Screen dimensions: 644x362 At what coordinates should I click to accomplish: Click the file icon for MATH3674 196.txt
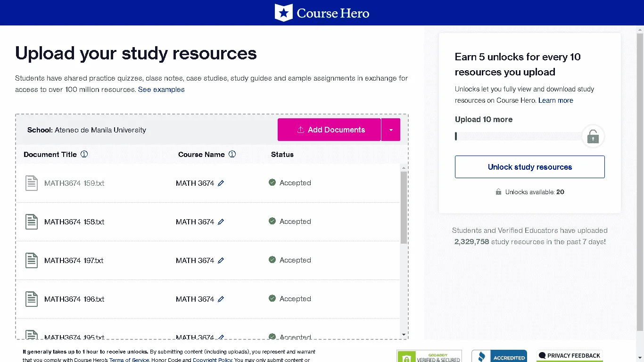click(32, 299)
